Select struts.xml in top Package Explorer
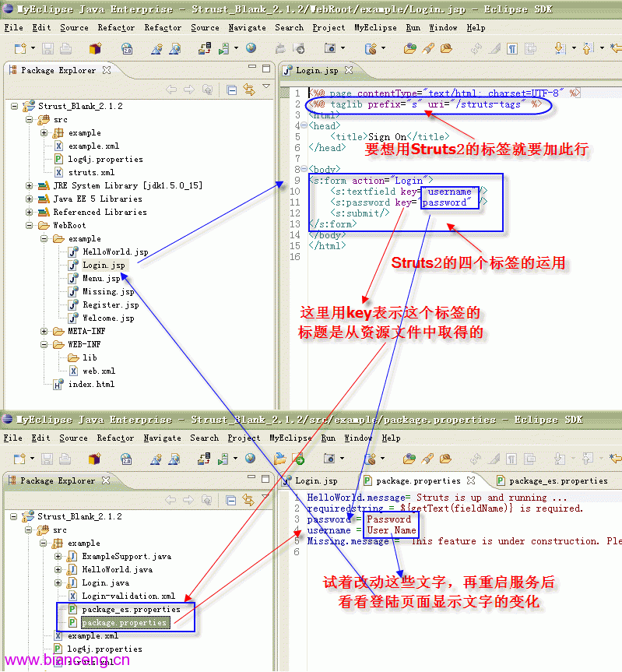The height and width of the screenshot is (672, 622). pyautogui.click(x=91, y=173)
